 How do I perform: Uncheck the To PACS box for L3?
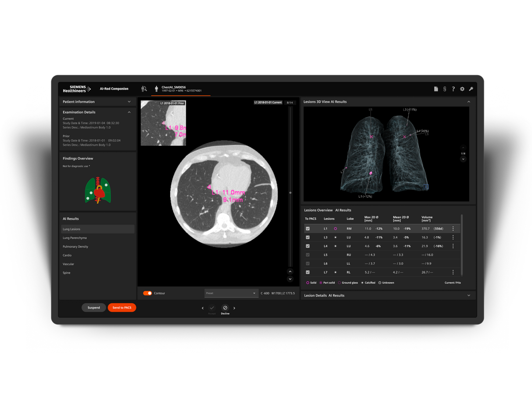308,237
